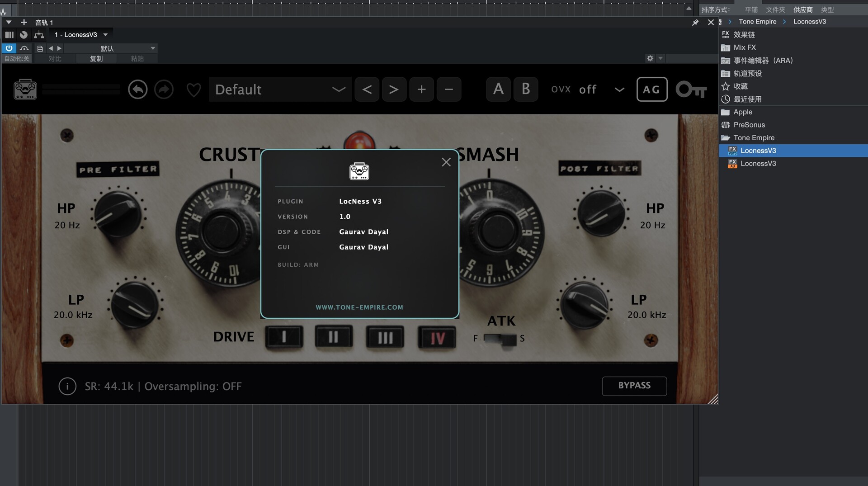Toggle plugin power activation button

pos(9,48)
